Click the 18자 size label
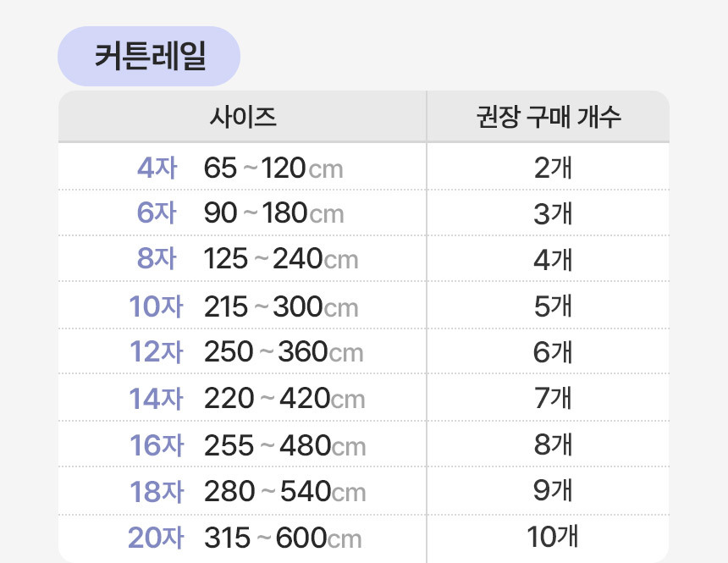 pyautogui.click(x=156, y=491)
